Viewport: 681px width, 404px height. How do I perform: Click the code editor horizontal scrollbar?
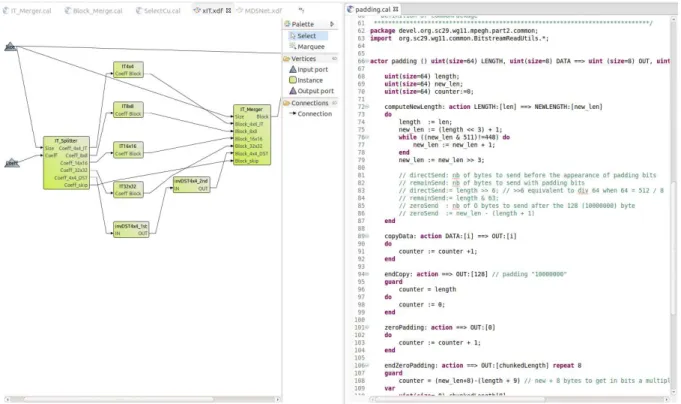pyautogui.click(x=519, y=399)
